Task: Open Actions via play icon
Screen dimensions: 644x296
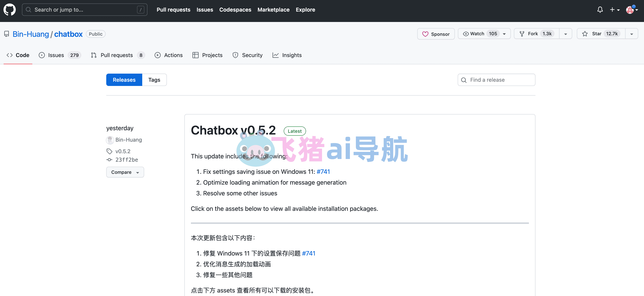Action: (x=158, y=55)
